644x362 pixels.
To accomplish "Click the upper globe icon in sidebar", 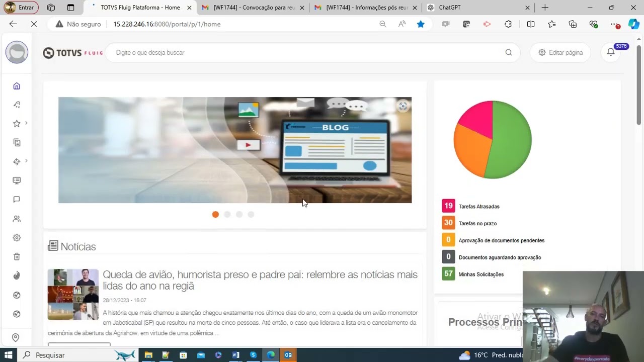I will pyautogui.click(x=17, y=295).
